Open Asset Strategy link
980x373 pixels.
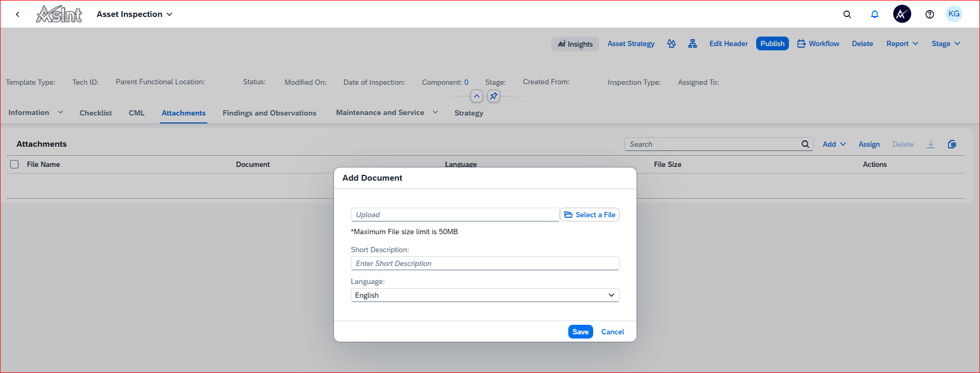[631, 43]
